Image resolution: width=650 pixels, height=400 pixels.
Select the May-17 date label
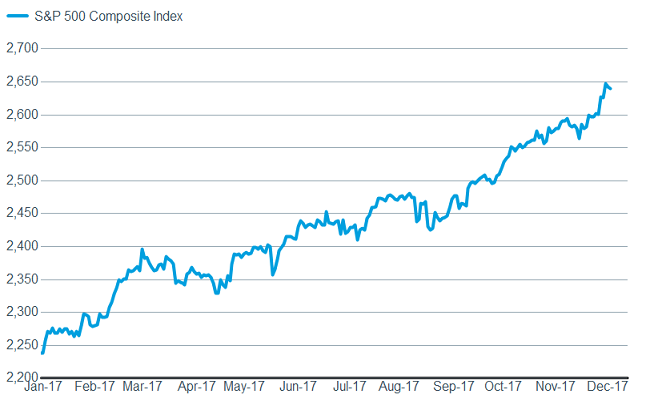244,386
